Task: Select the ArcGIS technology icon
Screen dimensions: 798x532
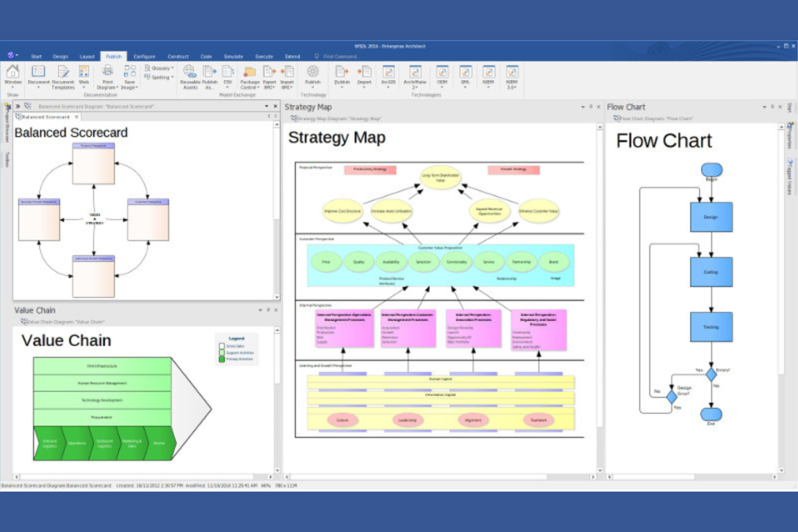Action: [388, 75]
